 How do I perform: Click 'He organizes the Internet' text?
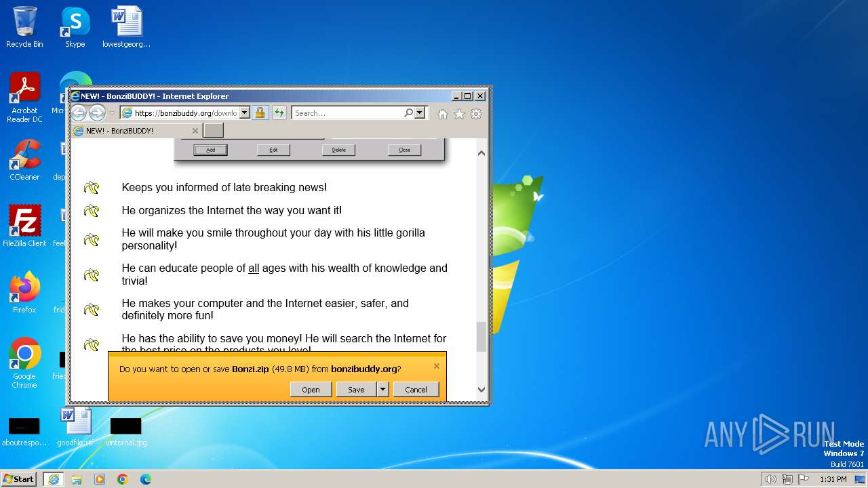232,211
